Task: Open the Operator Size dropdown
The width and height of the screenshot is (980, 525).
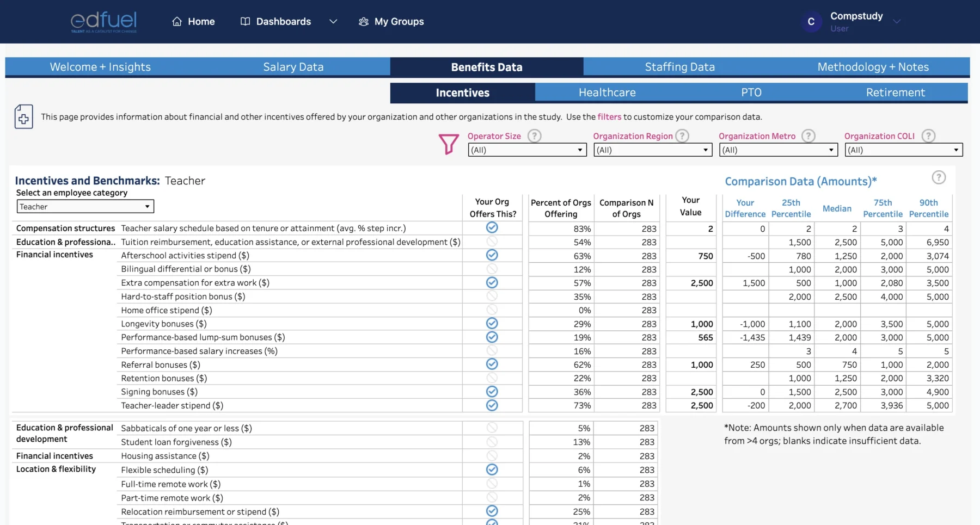Action: point(527,150)
